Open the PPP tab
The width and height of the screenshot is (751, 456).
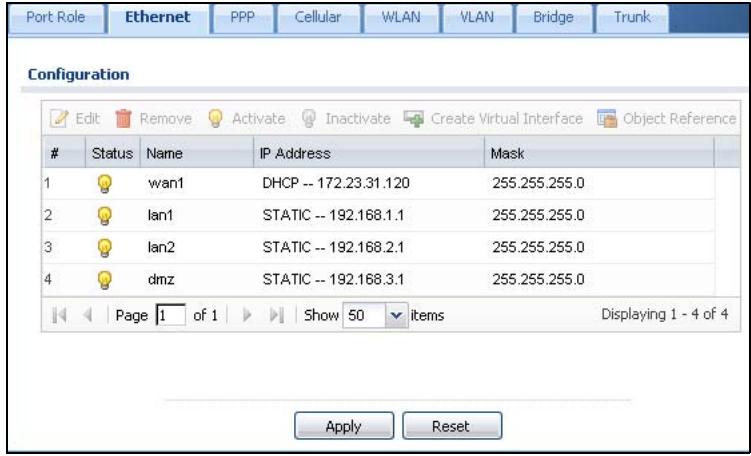coord(242,18)
